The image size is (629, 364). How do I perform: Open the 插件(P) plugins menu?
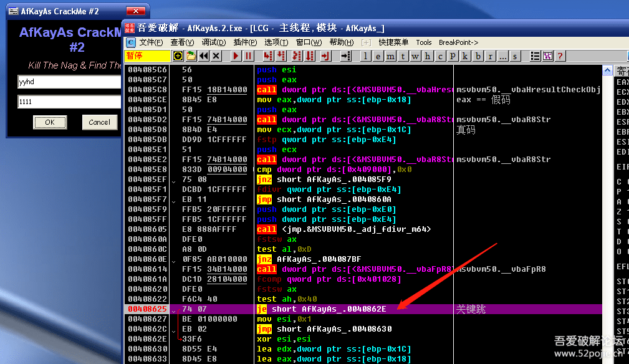click(x=245, y=42)
